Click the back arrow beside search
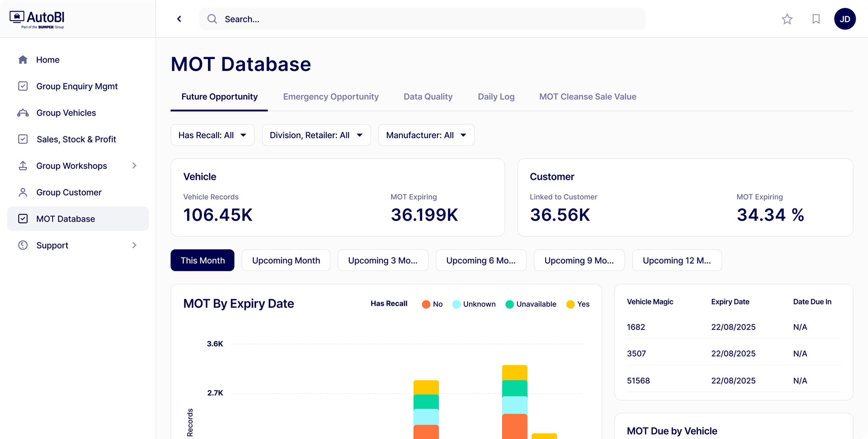 pos(179,19)
